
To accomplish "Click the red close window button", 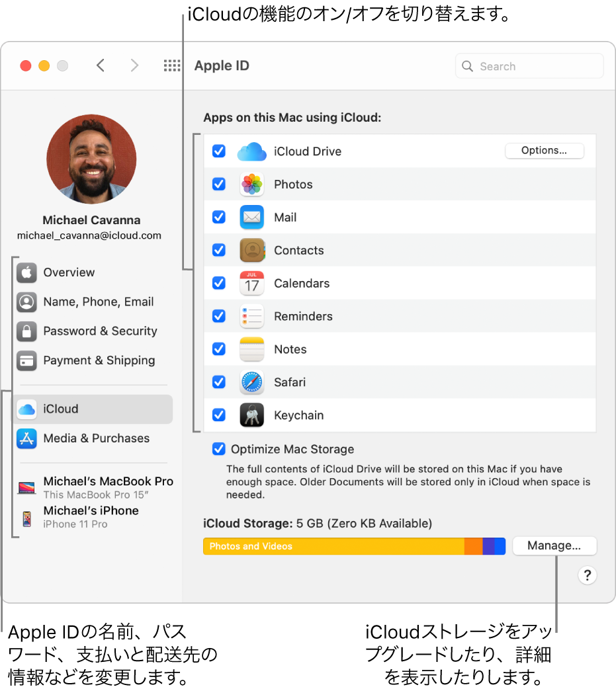I will pyautogui.click(x=26, y=65).
